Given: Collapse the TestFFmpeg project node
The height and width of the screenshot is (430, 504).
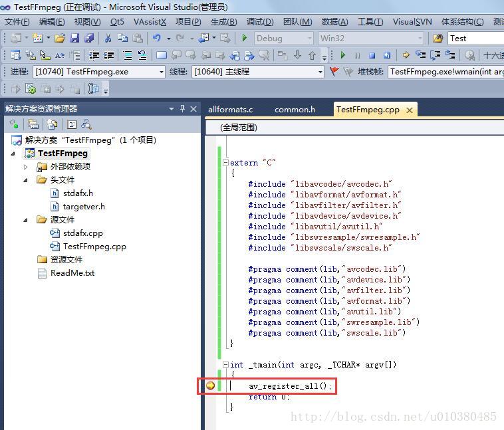Looking at the screenshot, I should click(x=13, y=154).
